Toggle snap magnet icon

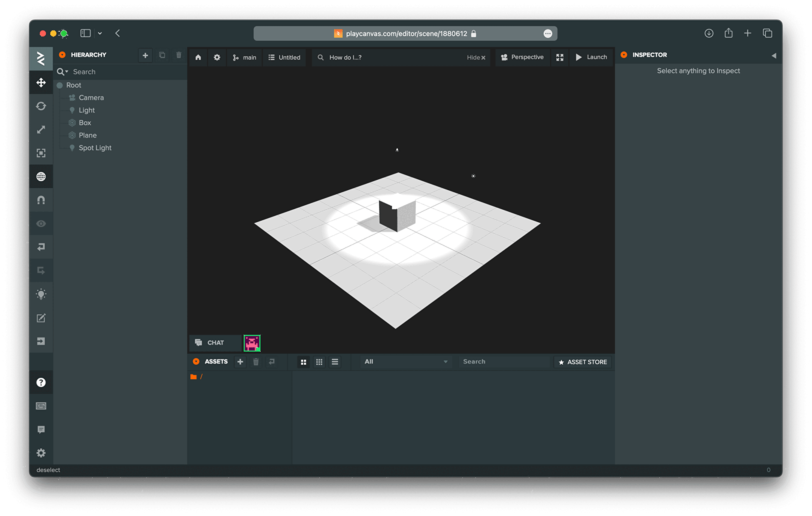(x=41, y=200)
